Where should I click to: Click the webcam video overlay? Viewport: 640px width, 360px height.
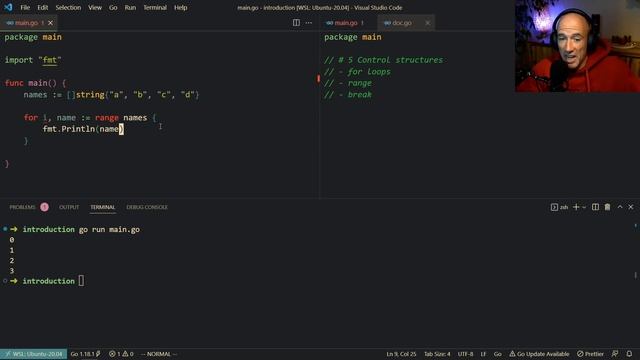pos(577,46)
